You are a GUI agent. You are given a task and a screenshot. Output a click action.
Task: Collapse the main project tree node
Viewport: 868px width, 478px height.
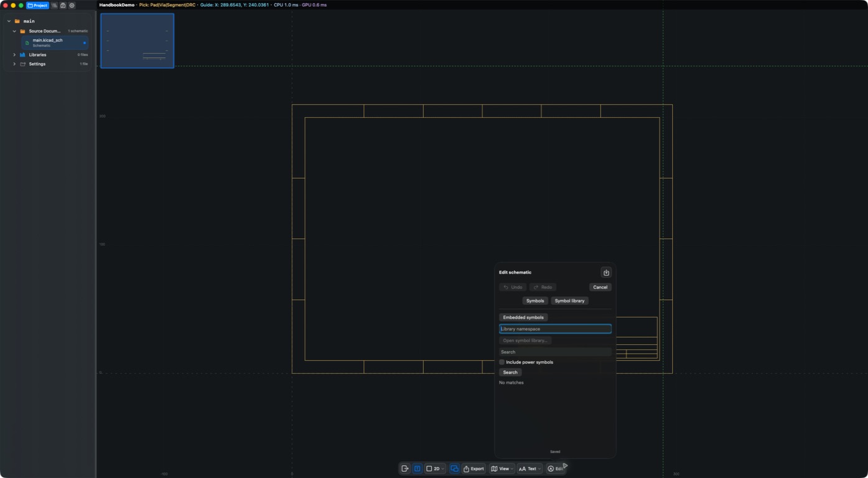click(x=9, y=21)
